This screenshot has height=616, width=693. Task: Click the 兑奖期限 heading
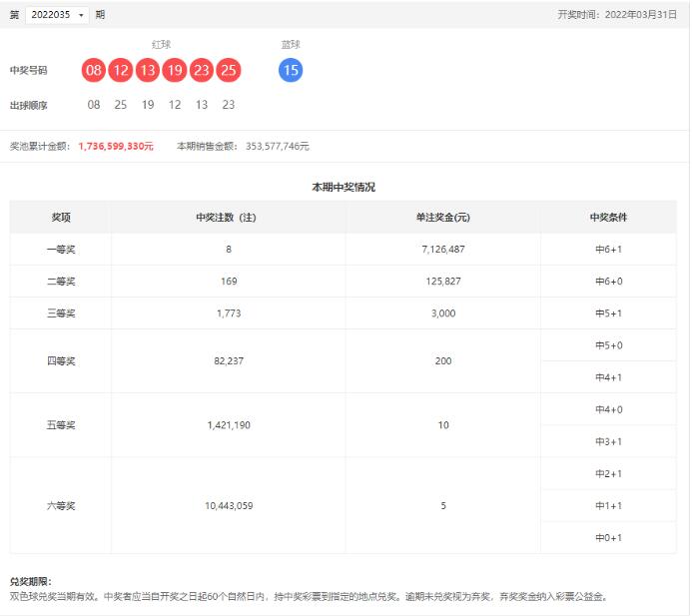click(31, 582)
